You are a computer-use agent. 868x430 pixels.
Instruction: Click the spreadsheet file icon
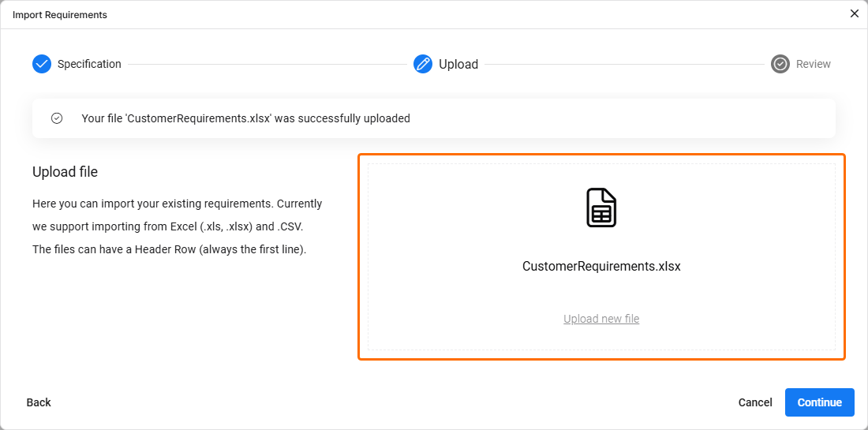click(x=601, y=208)
